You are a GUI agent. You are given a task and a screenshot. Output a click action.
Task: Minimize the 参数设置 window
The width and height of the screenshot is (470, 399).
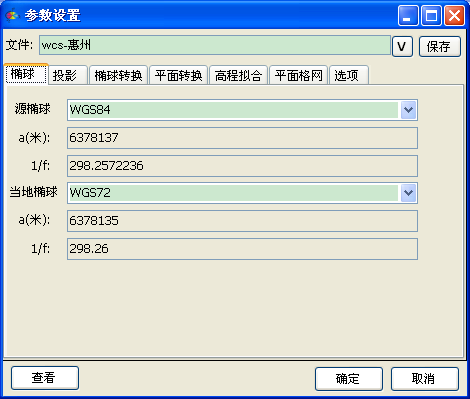tap(408, 15)
